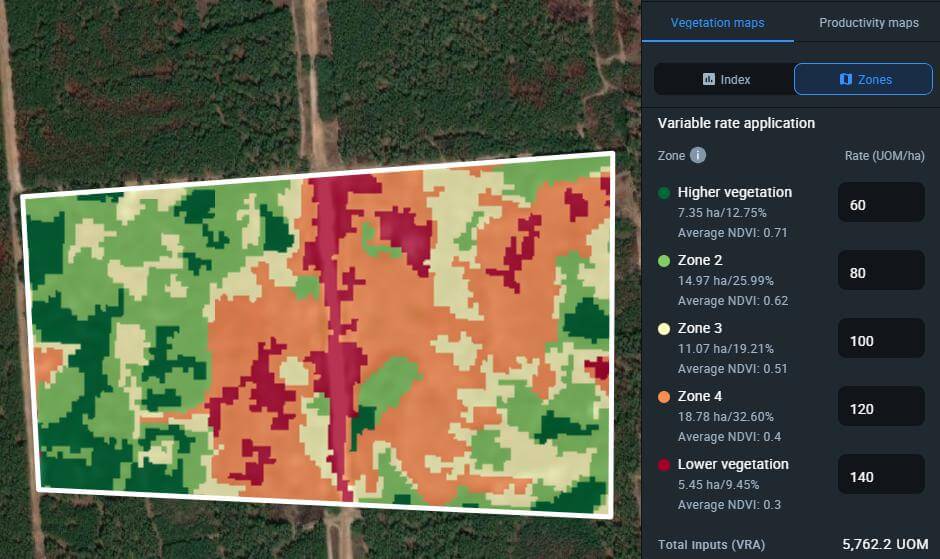Click the bar chart icon in Index button
This screenshot has height=559, width=940.
(x=709, y=79)
